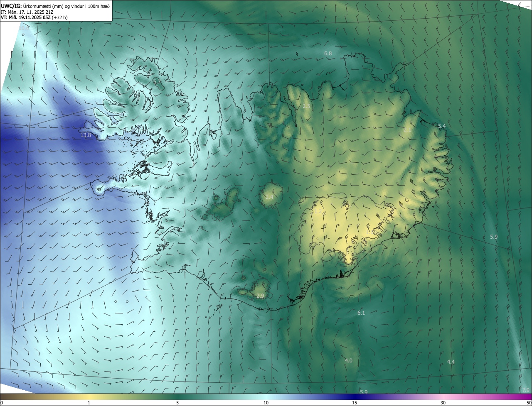Select the 5.7 value in the Westfjords

(x=157, y=82)
